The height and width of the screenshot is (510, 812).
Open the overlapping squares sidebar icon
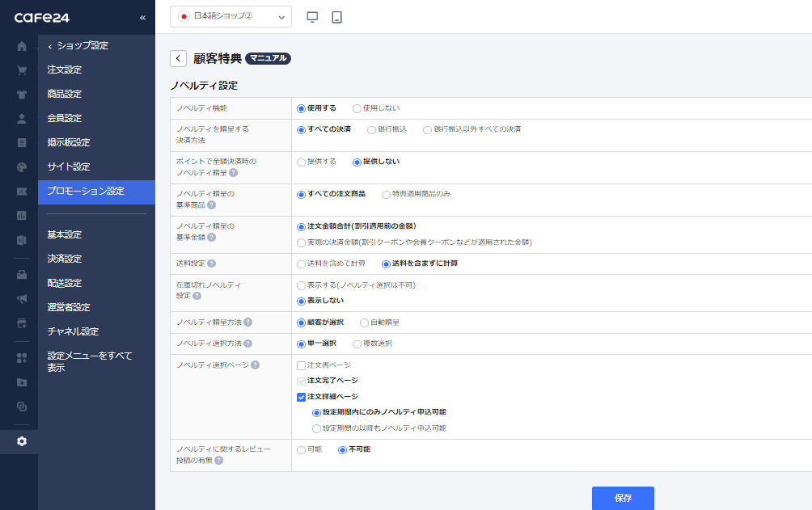click(x=22, y=407)
